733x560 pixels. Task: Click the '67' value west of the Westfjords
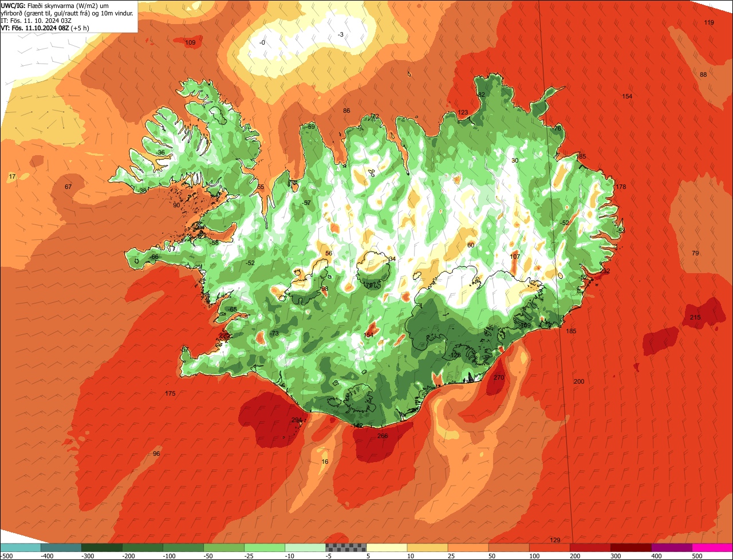click(68, 187)
